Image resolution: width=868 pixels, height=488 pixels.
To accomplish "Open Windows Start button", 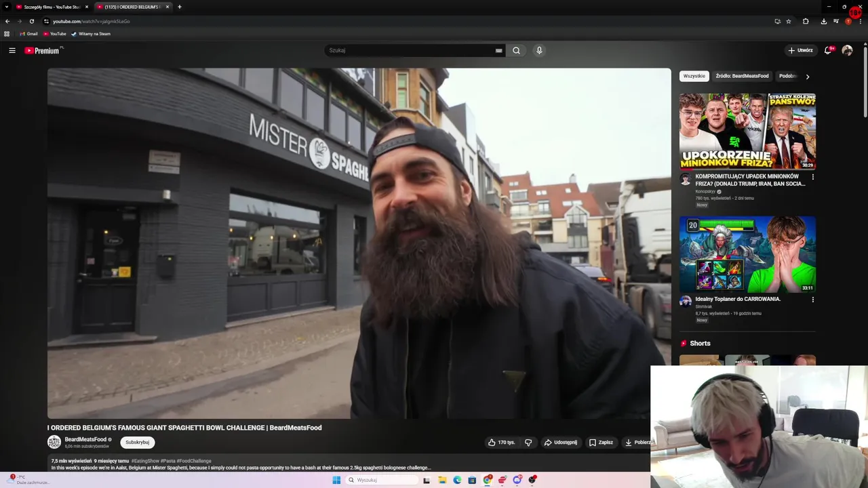I will point(336,480).
